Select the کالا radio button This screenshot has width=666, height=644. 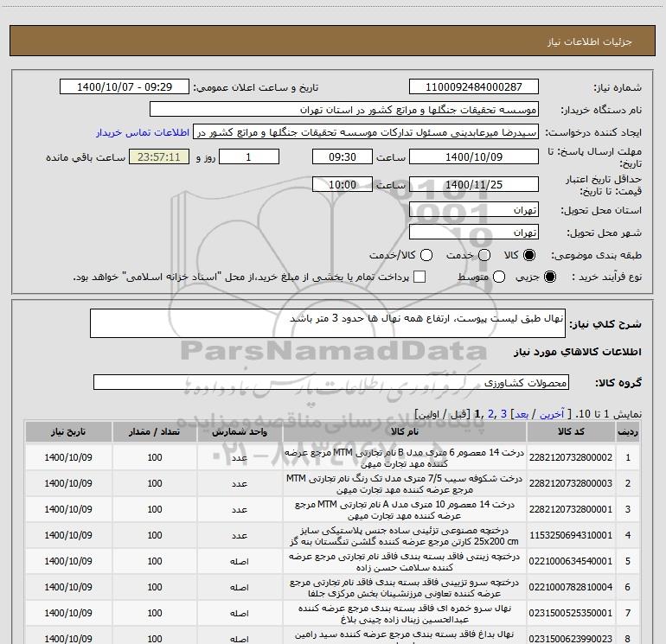[529, 255]
